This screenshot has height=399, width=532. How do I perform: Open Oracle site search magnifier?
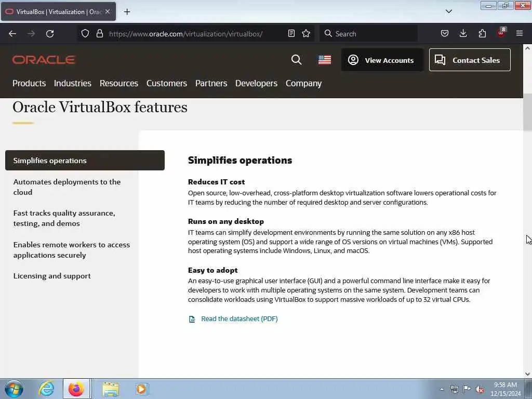click(x=296, y=60)
